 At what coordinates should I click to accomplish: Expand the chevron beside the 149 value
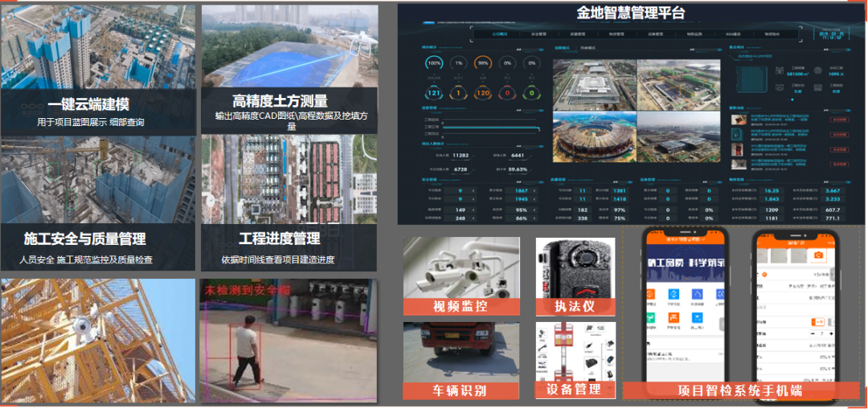tap(474, 210)
